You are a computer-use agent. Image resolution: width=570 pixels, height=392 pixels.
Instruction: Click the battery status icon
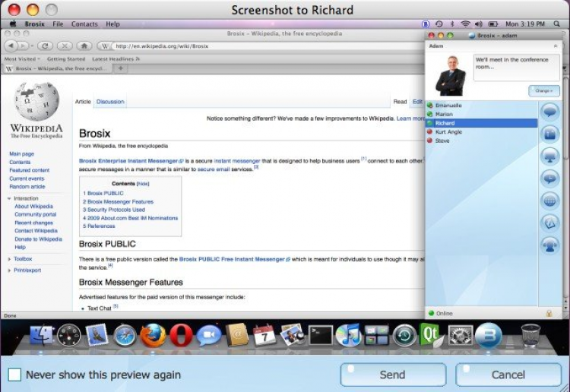pos(493,24)
